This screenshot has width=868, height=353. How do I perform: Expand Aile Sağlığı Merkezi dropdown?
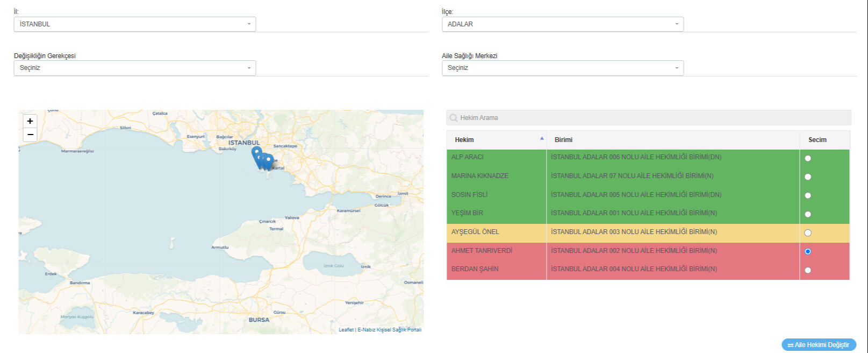562,68
